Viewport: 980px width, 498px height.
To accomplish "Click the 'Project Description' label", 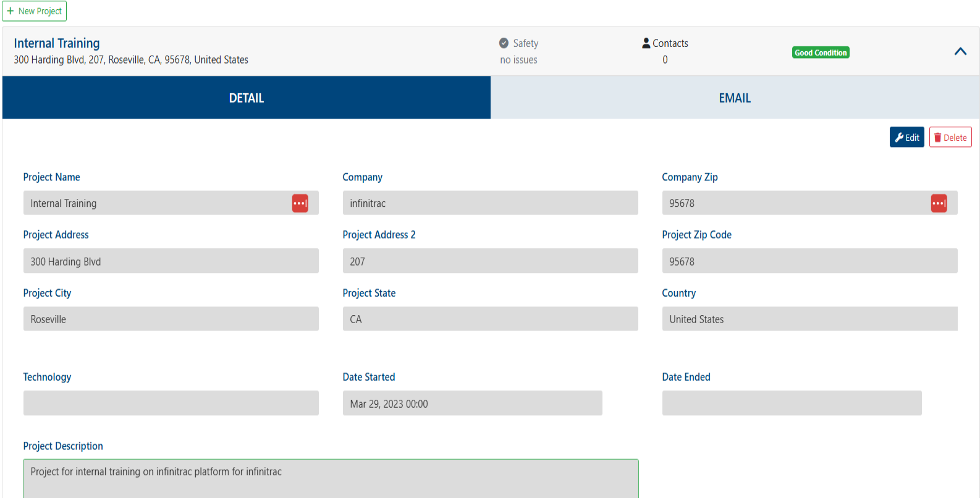I will click(63, 446).
